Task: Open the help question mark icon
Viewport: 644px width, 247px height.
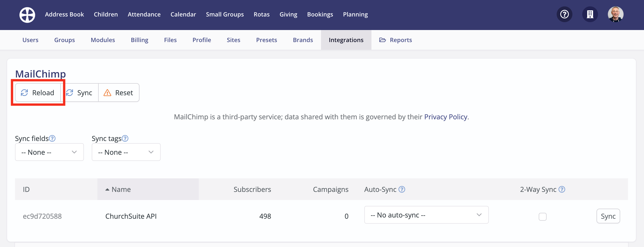Action: coord(564,14)
